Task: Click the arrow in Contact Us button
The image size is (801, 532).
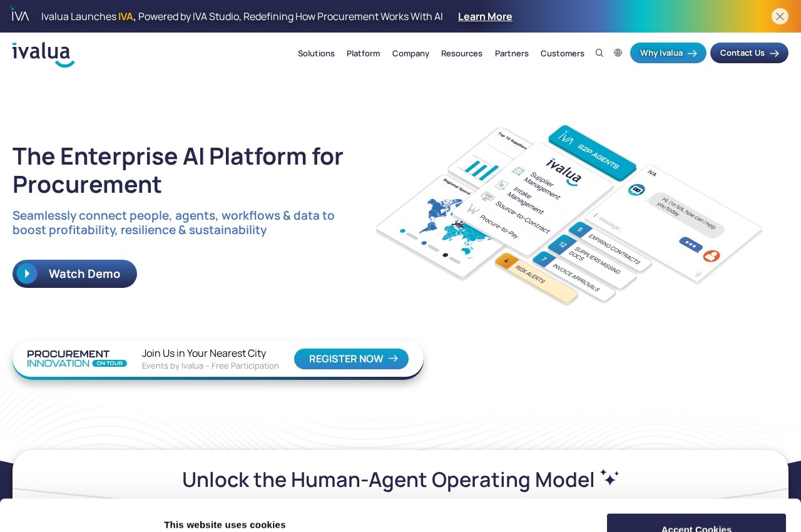Action: click(774, 53)
